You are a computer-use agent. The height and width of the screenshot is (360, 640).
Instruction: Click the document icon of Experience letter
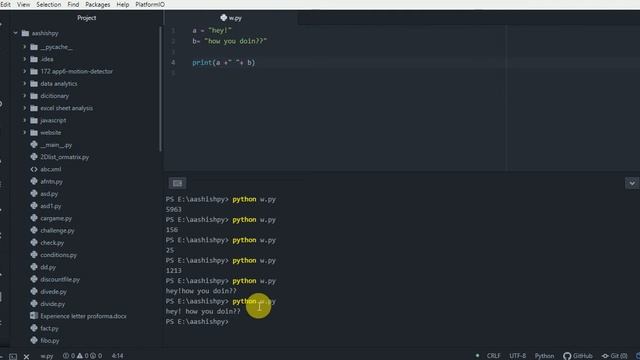coord(34,316)
